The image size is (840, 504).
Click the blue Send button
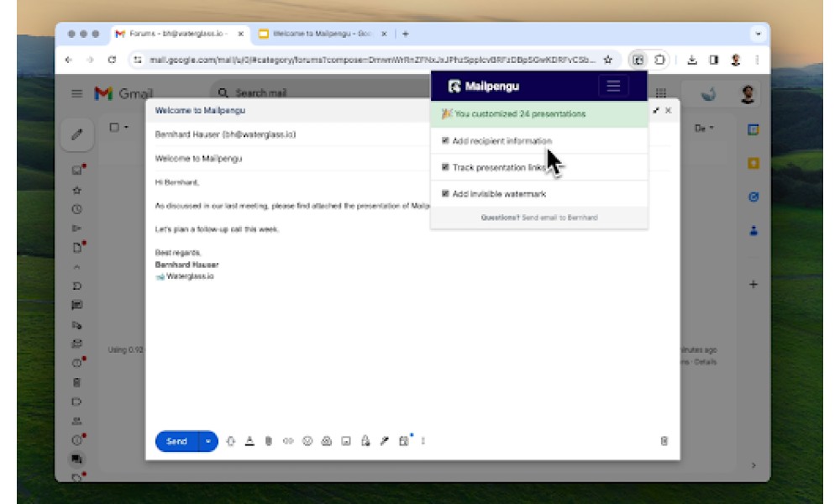(176, 441)
